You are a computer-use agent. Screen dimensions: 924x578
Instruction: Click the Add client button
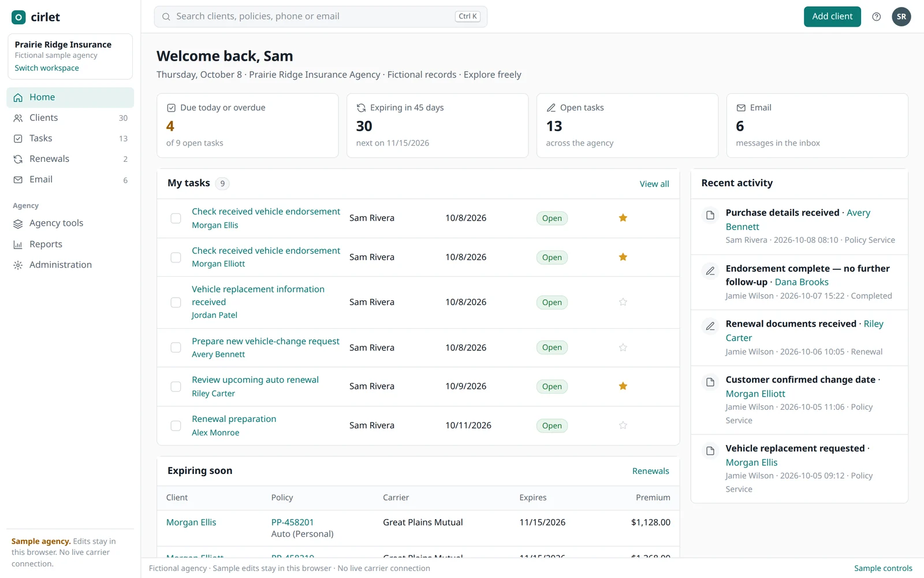(x=832, y=17)
